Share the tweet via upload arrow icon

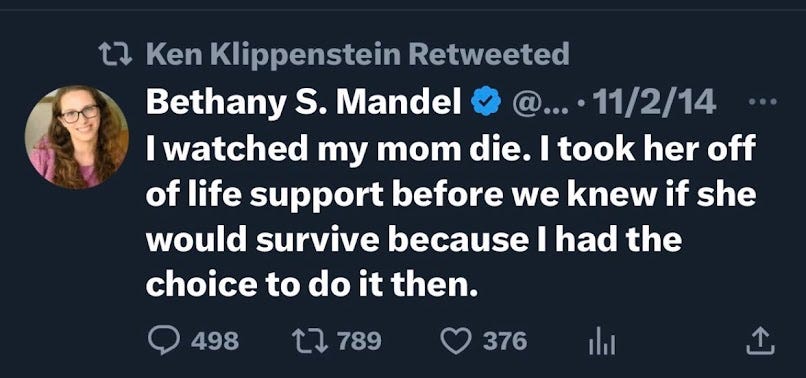760,341
